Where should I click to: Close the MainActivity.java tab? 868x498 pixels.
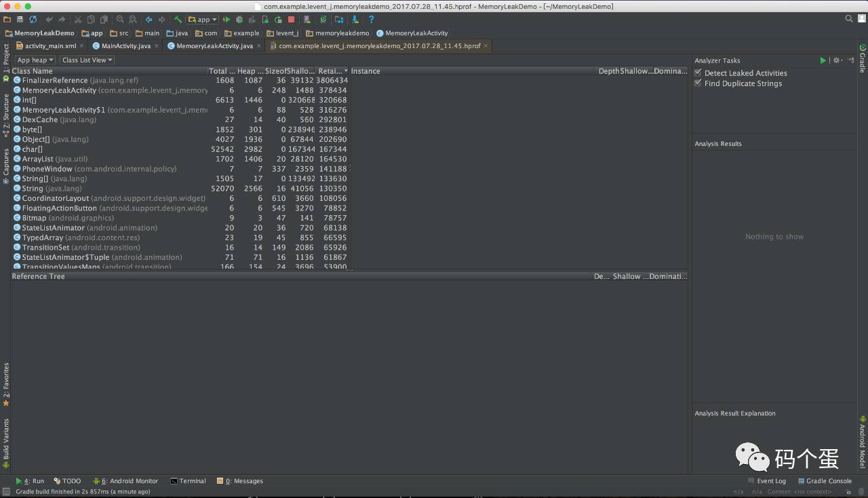click(x=157, y=45)
